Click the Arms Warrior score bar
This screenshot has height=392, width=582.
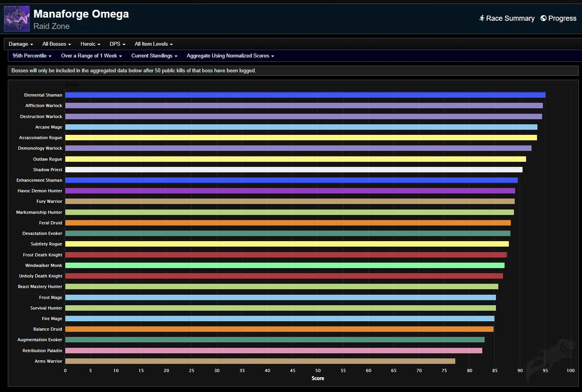pos(260,361)
